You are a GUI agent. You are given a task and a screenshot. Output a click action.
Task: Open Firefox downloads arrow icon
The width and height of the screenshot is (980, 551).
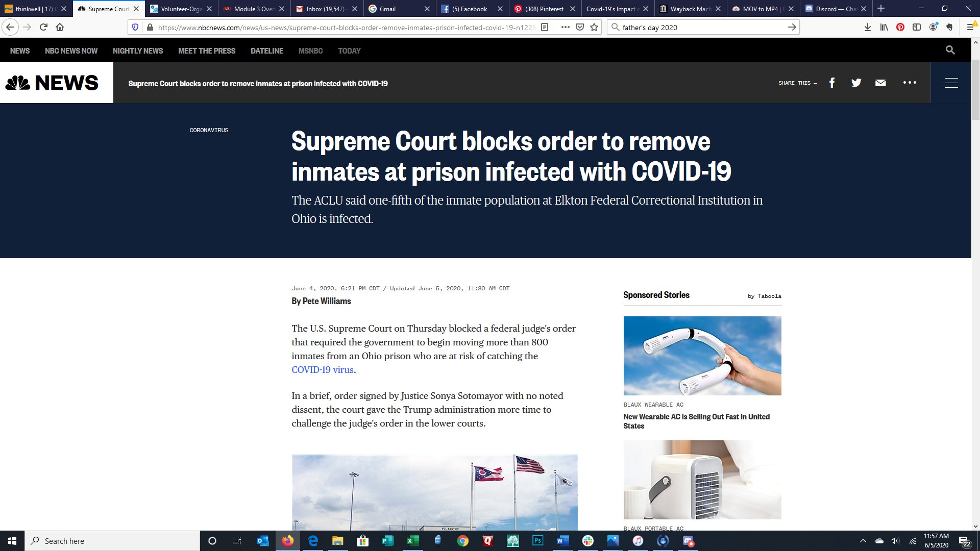click(x=867, y=27)
